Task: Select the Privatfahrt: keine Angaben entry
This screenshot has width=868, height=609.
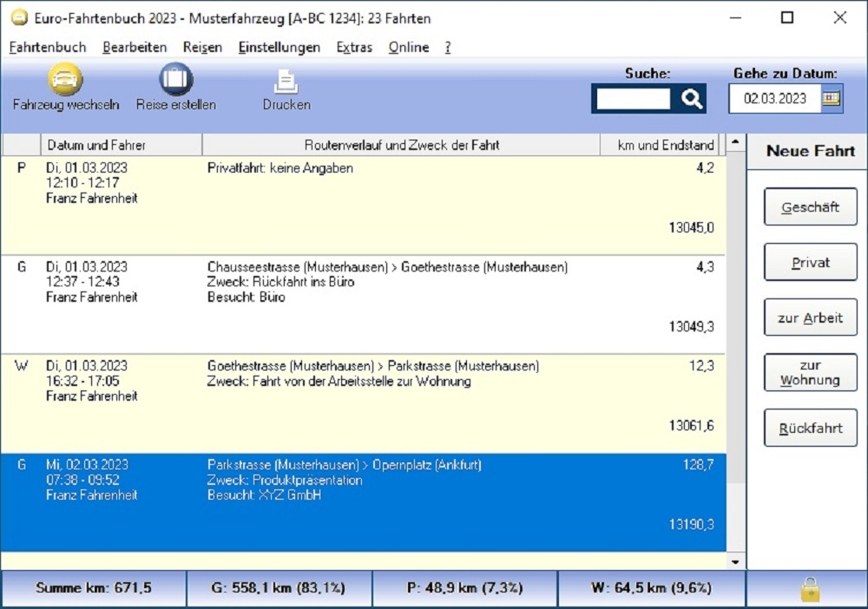Action: 363,206
